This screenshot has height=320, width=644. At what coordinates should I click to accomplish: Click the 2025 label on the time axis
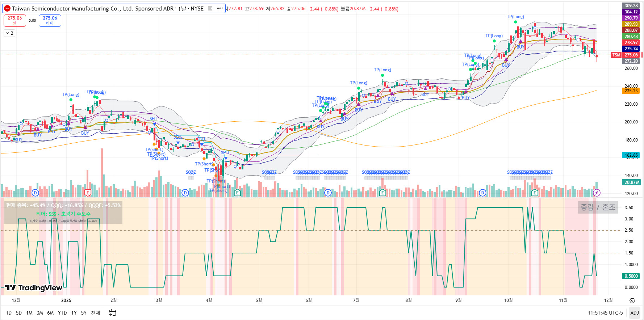tap(66, 300)
